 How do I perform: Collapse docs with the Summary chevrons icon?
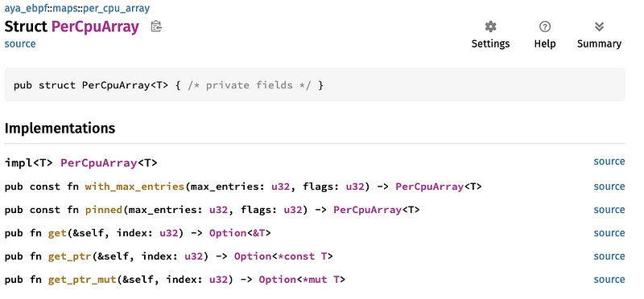[x=599, y=27]
